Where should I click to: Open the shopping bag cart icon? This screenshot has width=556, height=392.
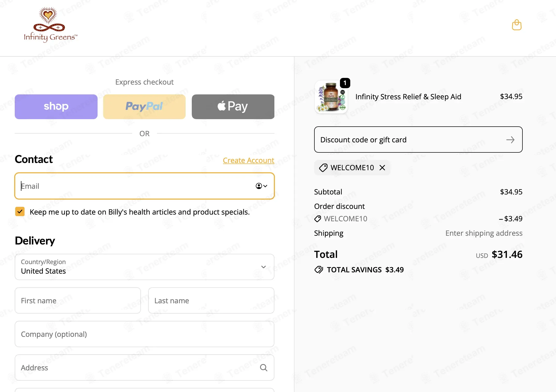coord(517,25)
